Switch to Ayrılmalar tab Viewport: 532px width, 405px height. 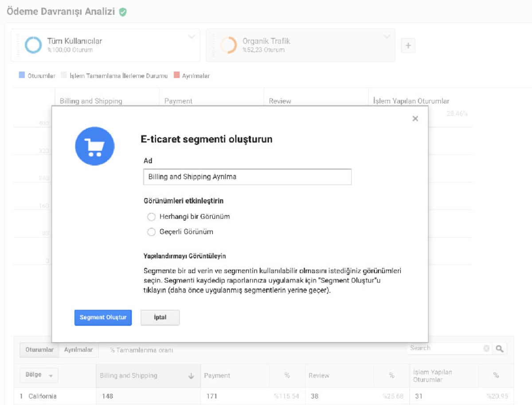pyautogui.click(x=78, y=350)
